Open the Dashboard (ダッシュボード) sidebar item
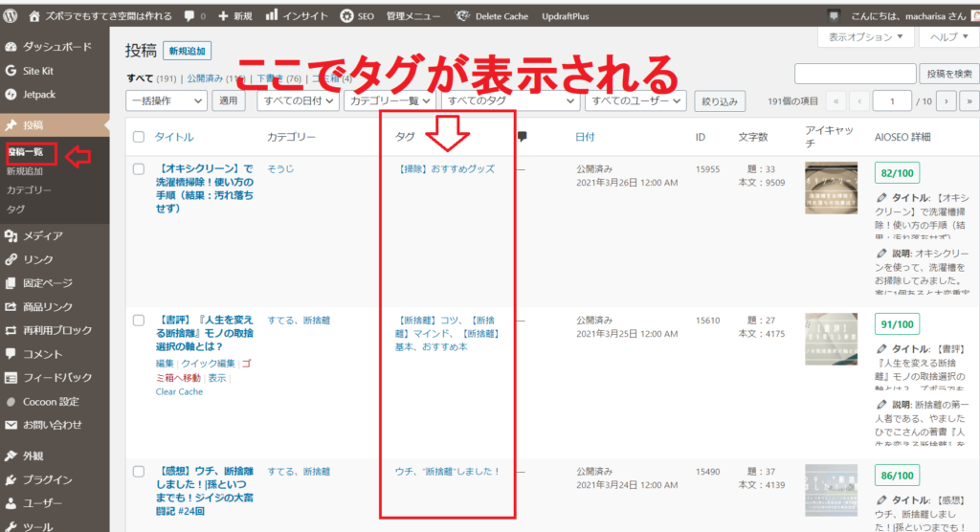The width and height of the screenshot is (980, 532). (x=56, y=46)
